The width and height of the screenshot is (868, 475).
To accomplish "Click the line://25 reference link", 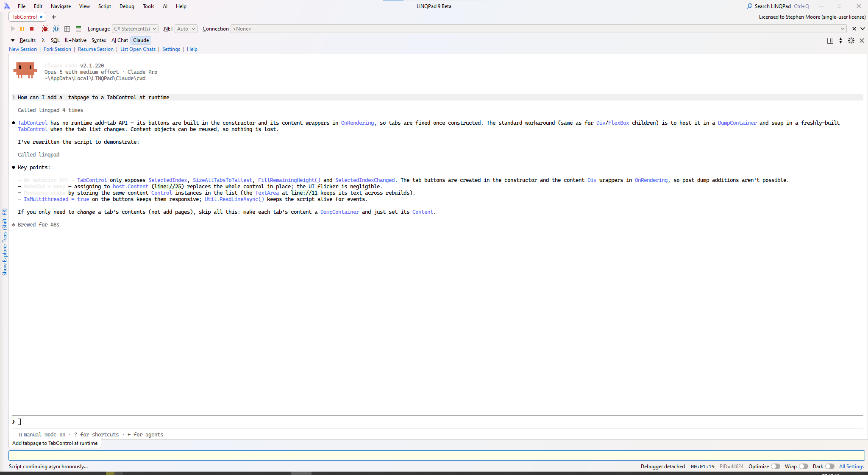I will [x=169, y=187].
